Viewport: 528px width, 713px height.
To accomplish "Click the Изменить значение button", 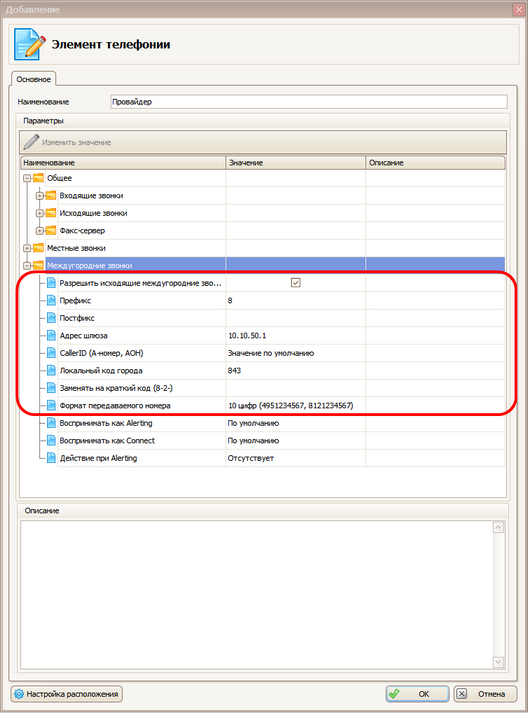I will (263, 142).
